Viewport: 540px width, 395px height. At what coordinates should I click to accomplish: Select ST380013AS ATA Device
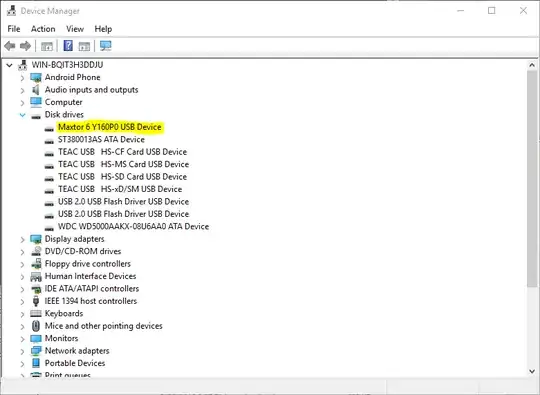[x=101, y=139]
